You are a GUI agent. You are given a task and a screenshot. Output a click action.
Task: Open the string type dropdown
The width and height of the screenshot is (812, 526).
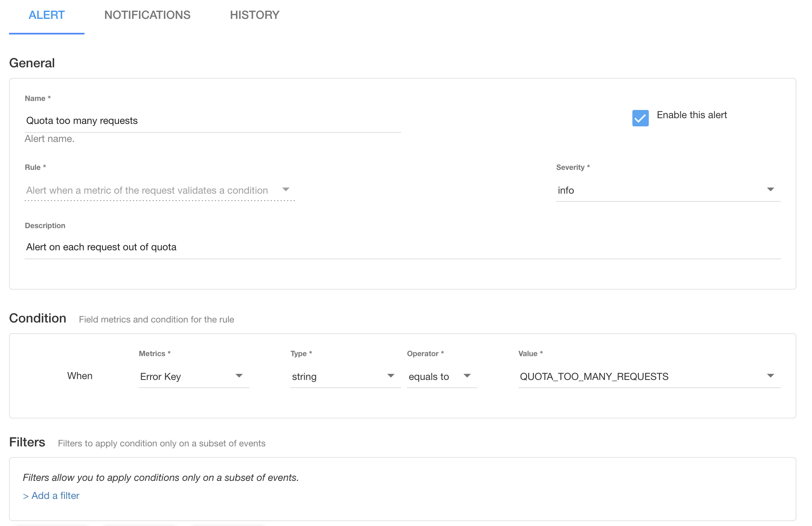(x=336, y=377)
